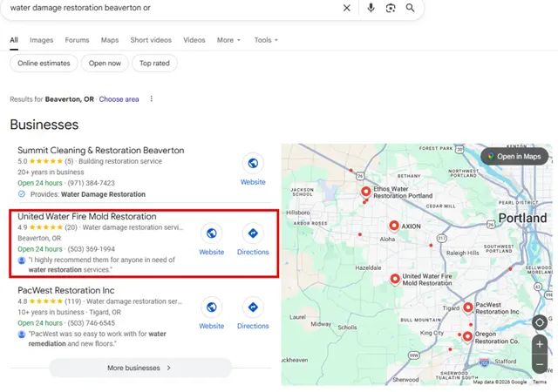The image size is (558, 392).
Task: Click the Portland label on the map
Action: (x=522, y=218)
